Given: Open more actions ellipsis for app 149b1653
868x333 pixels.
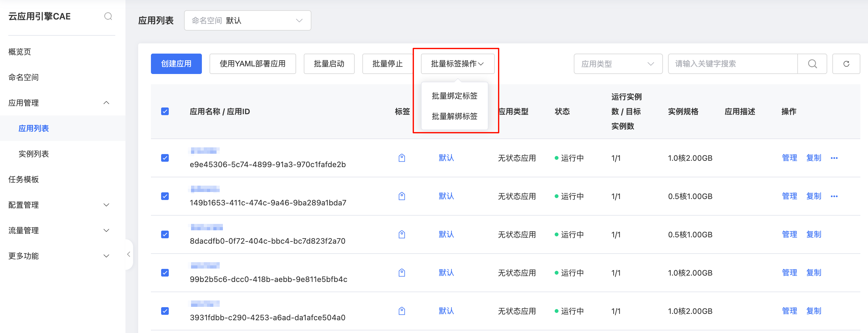Looking at the screenshot, I should click(x=834, y=196).
